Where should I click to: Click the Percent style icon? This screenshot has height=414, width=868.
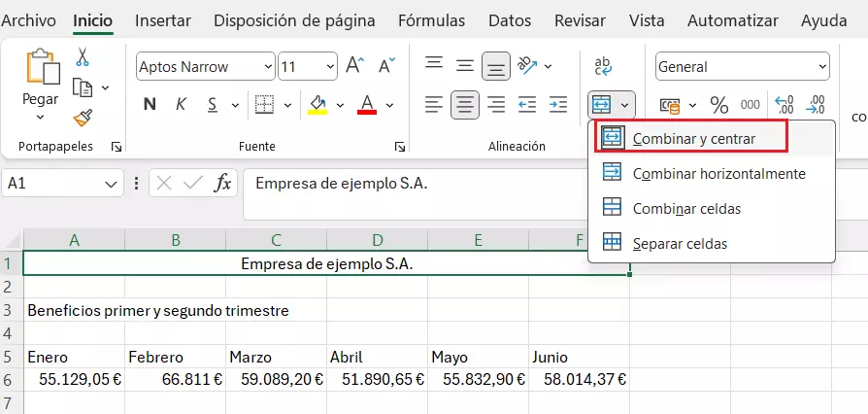pos(719,104)
